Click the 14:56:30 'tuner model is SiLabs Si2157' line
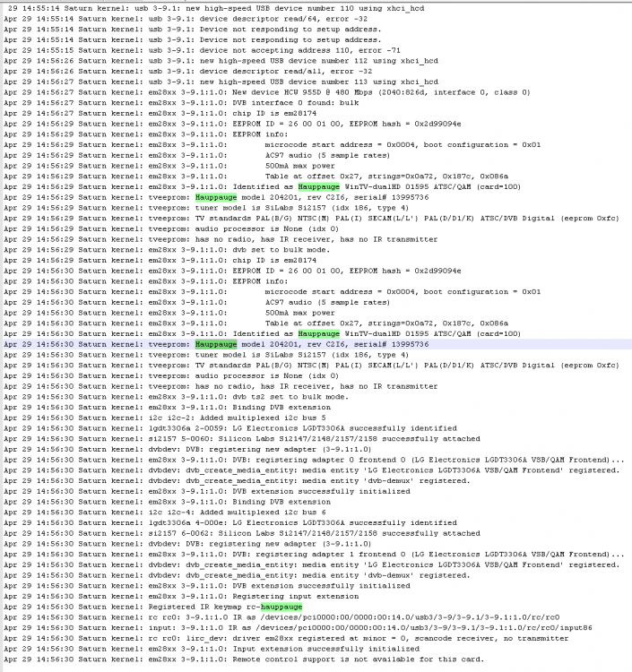 click(x=206, y=355)
